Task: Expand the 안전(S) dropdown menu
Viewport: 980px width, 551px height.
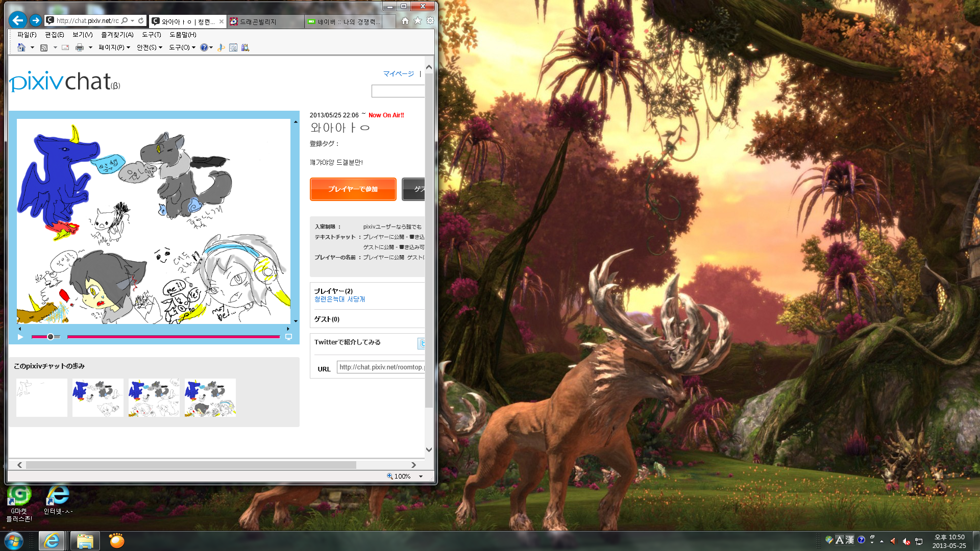Action: [149, 47]
